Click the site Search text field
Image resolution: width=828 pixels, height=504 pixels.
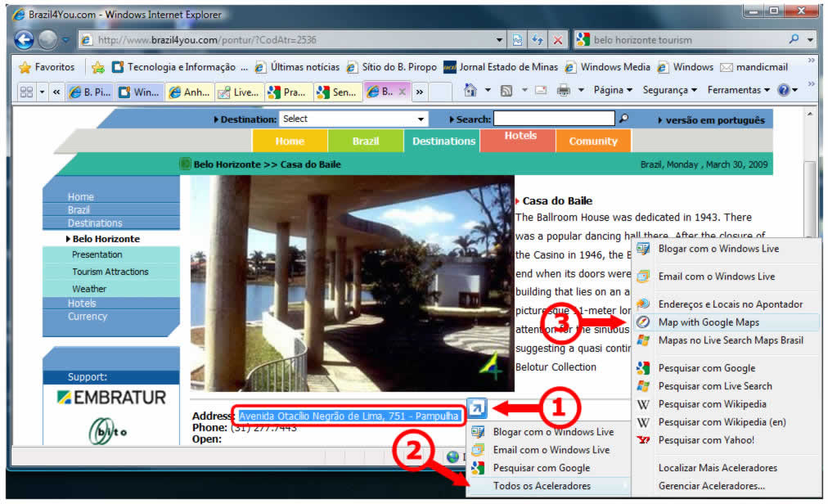point(554,119)
